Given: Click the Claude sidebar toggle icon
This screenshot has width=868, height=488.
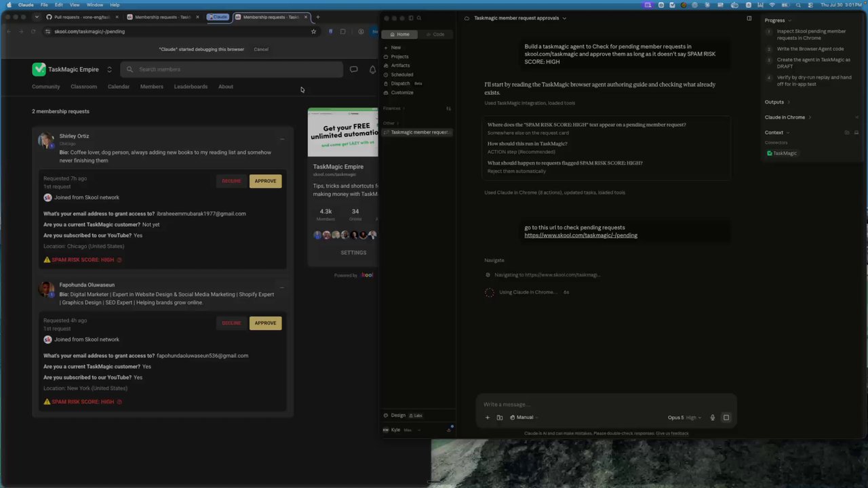Looking at the screenshot, I should (x=410, y=18).
